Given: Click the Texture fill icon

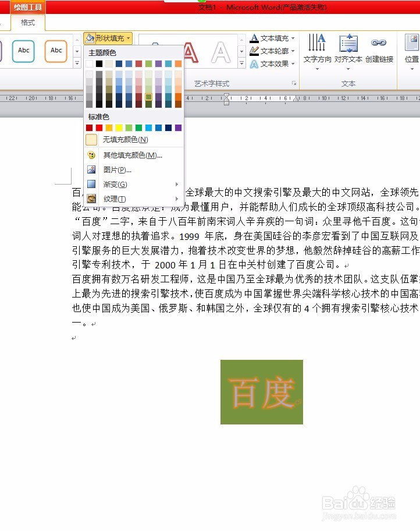Looking at the screenshot, I should [x=91, y=199].
